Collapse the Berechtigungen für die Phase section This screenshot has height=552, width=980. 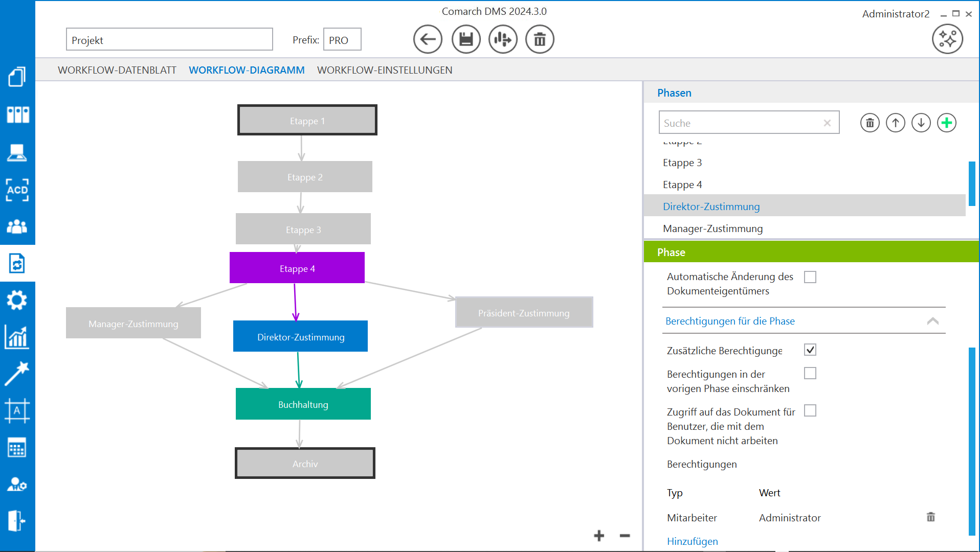pos(932,321)
